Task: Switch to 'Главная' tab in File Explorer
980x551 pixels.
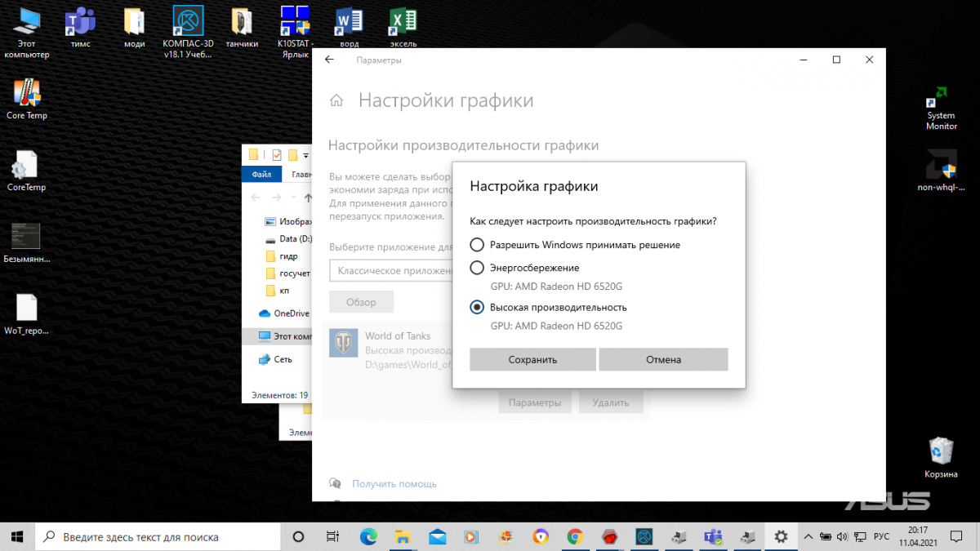Action: (301, 174)
